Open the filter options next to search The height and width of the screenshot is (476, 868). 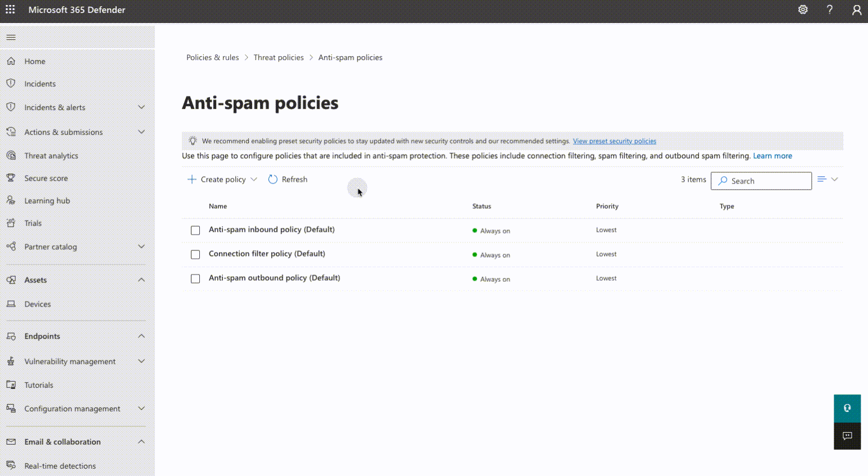[x=828, y=178]
